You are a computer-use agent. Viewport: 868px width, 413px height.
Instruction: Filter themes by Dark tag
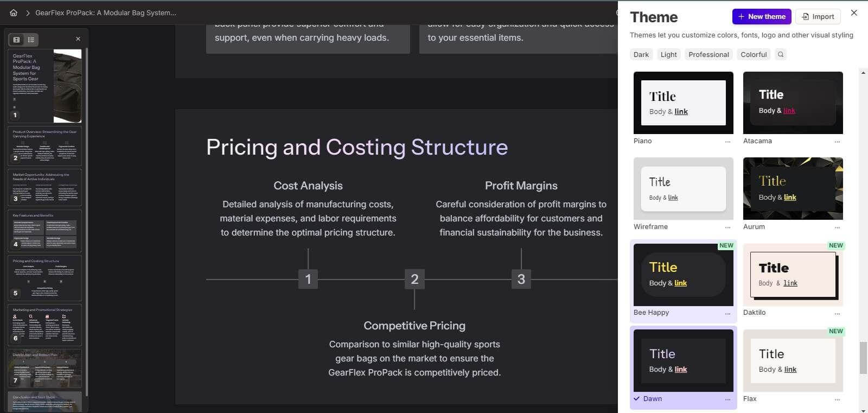coord(641,54)
